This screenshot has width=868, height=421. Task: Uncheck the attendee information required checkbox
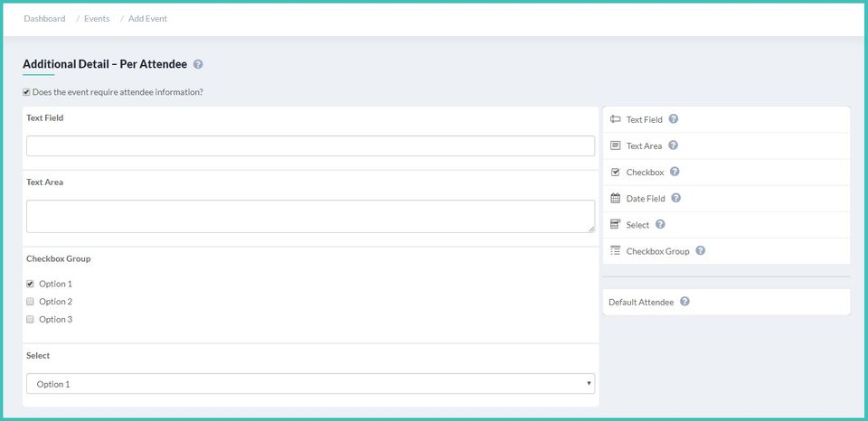point(26,92)
